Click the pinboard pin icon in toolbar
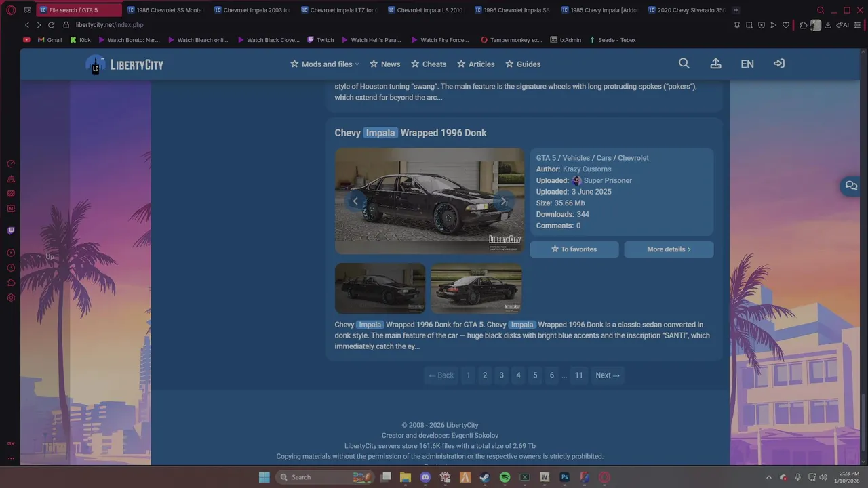The width and height of the screenshot is (868, 488). [x=737, y=25]
